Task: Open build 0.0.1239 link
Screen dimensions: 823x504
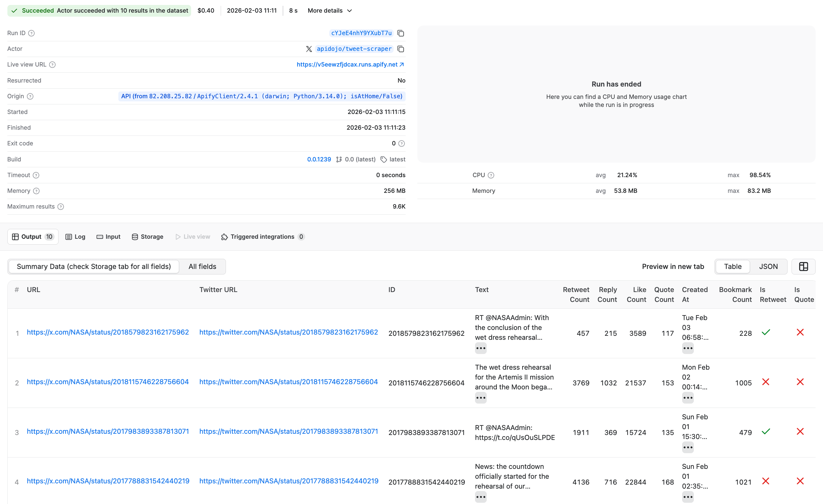Action: [319, 159]
